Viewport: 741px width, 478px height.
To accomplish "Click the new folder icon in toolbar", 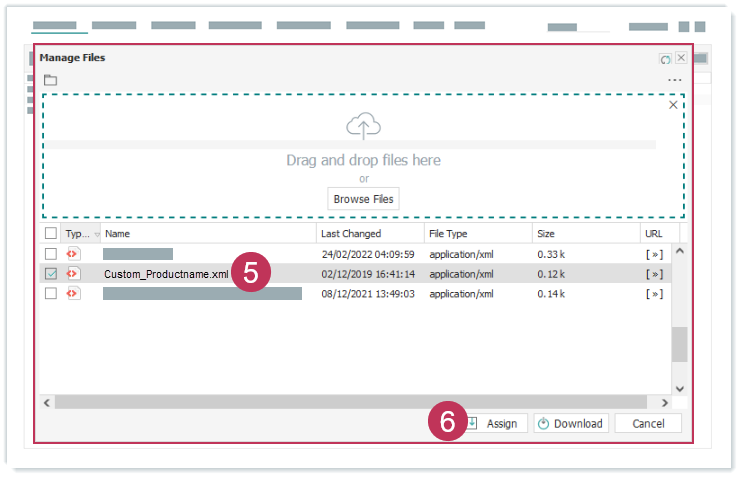I will tap(50, 80).
